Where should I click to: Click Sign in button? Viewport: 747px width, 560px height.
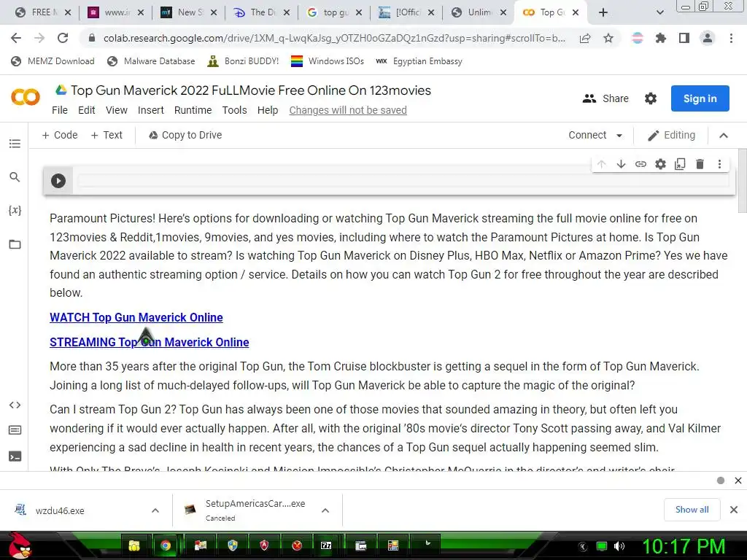pos(700,98)
